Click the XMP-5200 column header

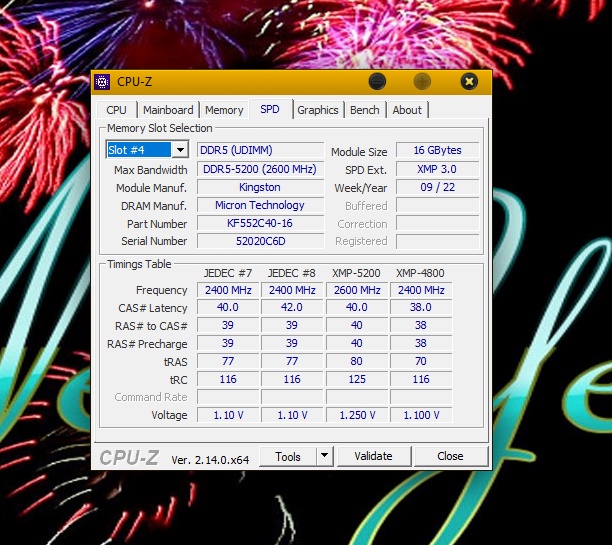(356, 273)
